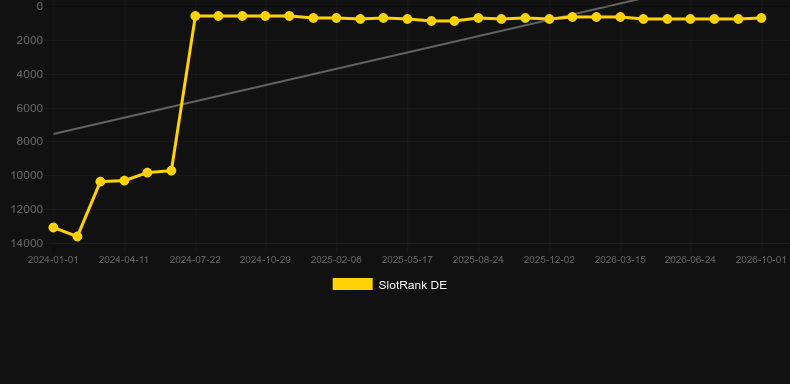Click the 2025-12-02 x-axis label
Screen dimensions: 790x384
tap(549, 260)
